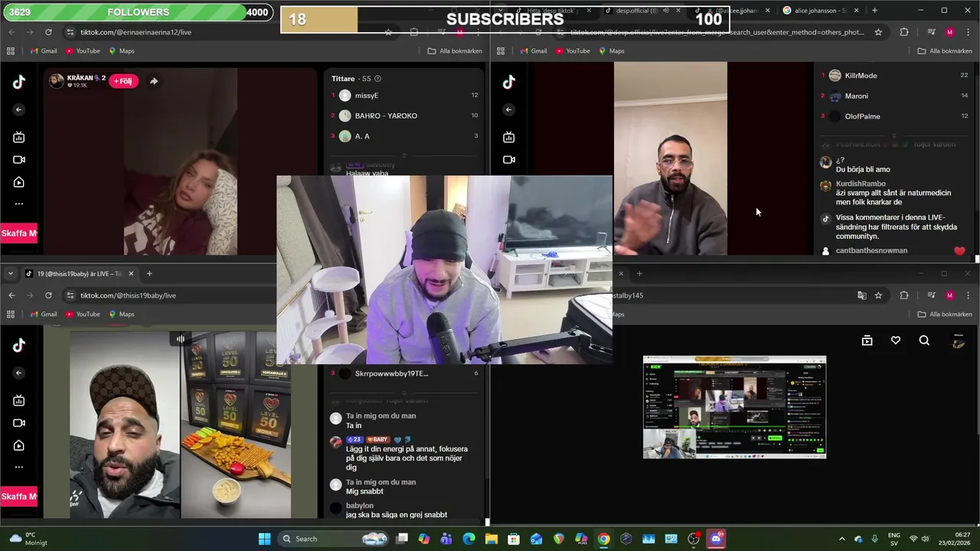Open Chrome three-dot menu in desp.official window
This screenshot has width=980, height=551.
[x=969, y=32]
